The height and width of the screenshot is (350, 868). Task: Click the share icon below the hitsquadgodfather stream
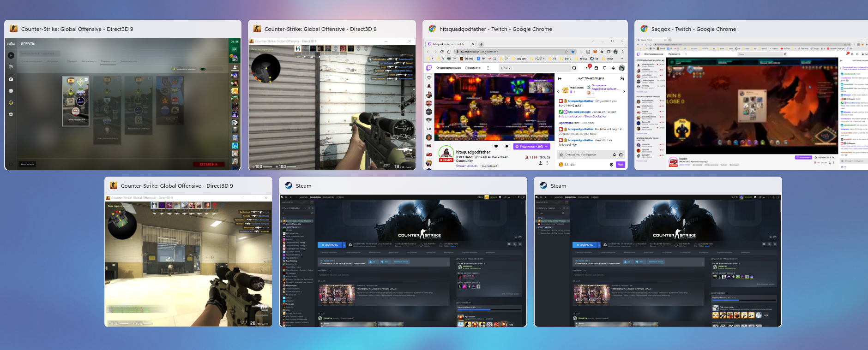click(541, 163)
